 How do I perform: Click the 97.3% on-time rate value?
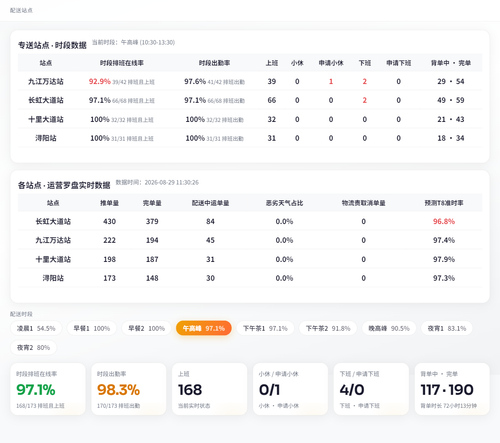[x=444, y=278]
